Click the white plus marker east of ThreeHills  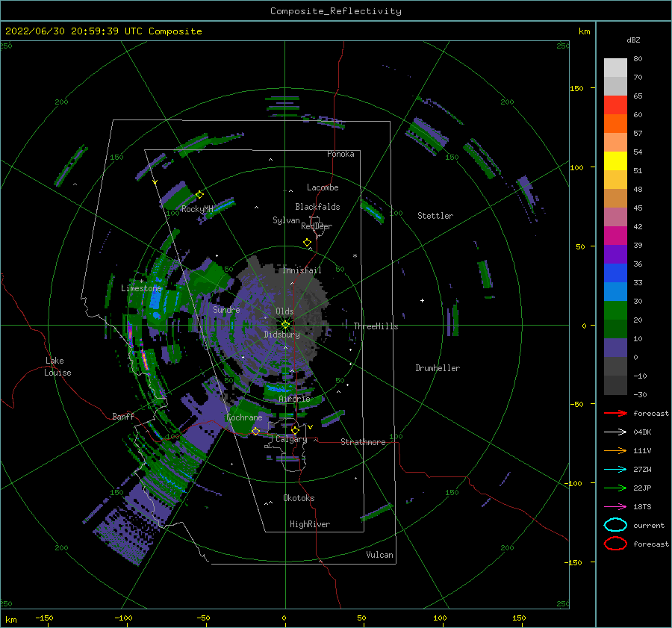[422, 300]
